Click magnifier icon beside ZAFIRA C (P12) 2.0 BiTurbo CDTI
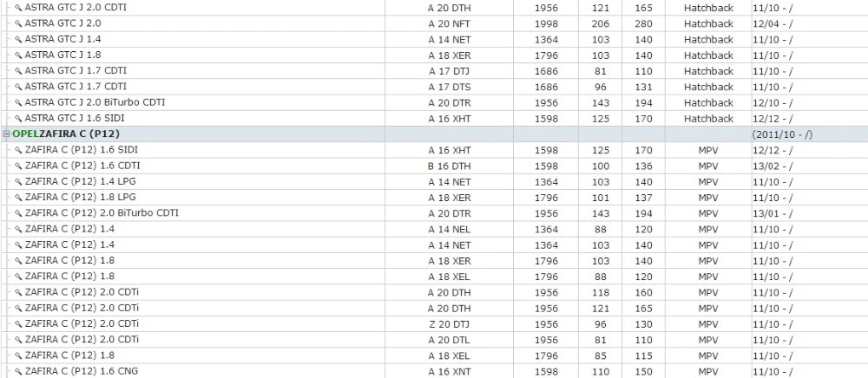The width and height of the screenshot is (868, 378). (x=18, y=213)
